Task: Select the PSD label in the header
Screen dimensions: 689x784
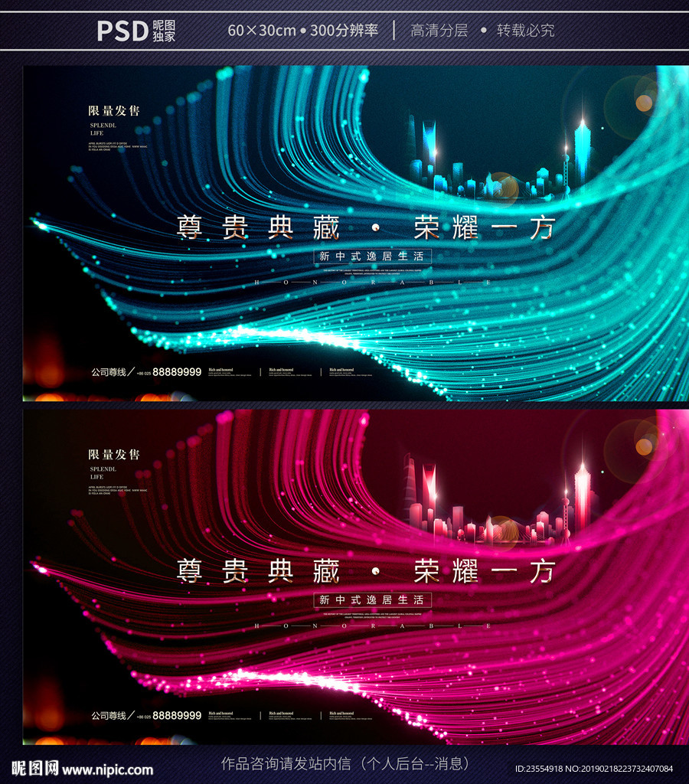Action: pos(122,31)
